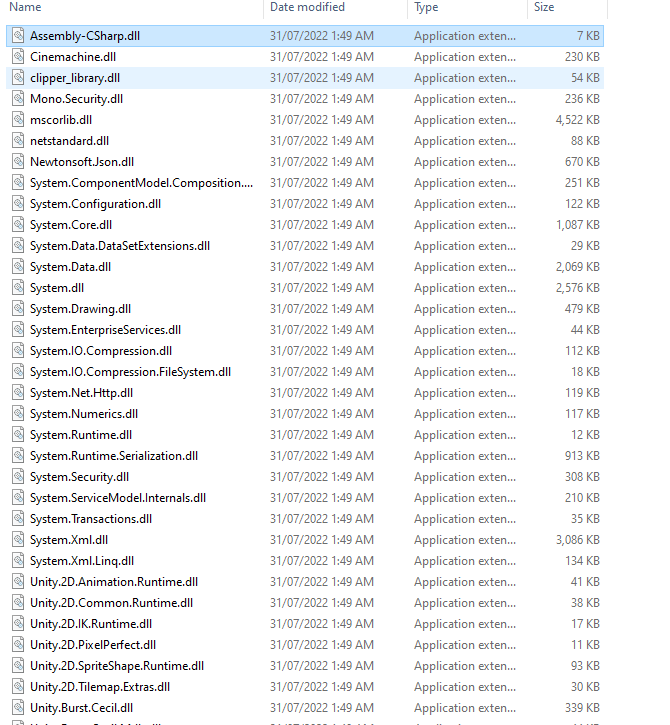670x725 pixels.
Task: Click the 93 KB size of Unity.2D.SpriteShape.Runtime.dll
Action: (585, 666)
